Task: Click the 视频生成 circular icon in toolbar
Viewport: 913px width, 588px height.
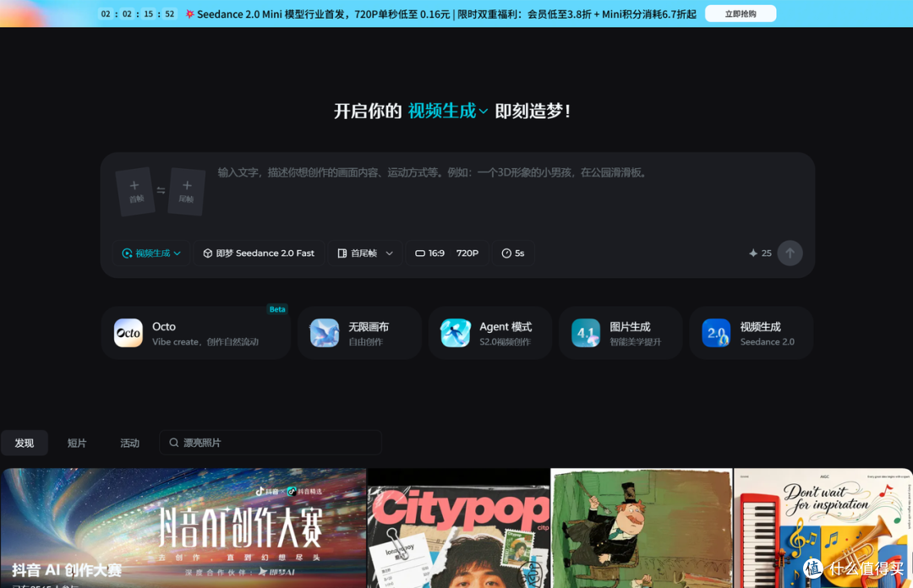Action: [127, 253]
